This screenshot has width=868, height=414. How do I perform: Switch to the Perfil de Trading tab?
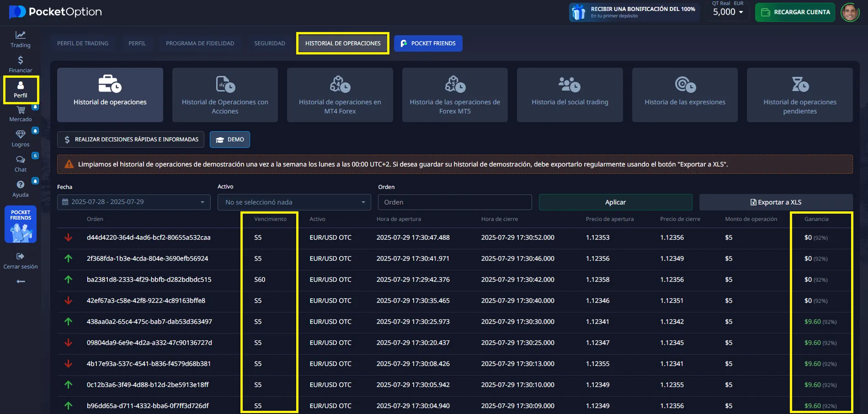[x=83, y=43]
